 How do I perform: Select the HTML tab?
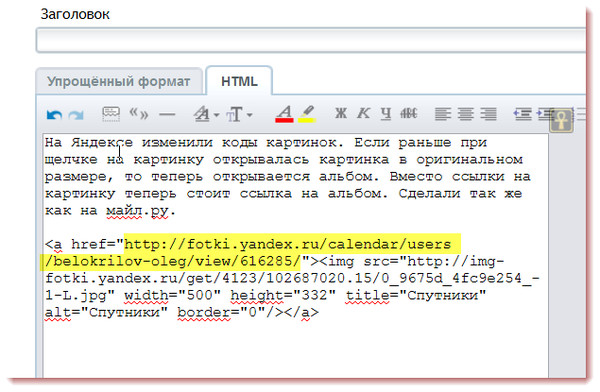(239, 82)
